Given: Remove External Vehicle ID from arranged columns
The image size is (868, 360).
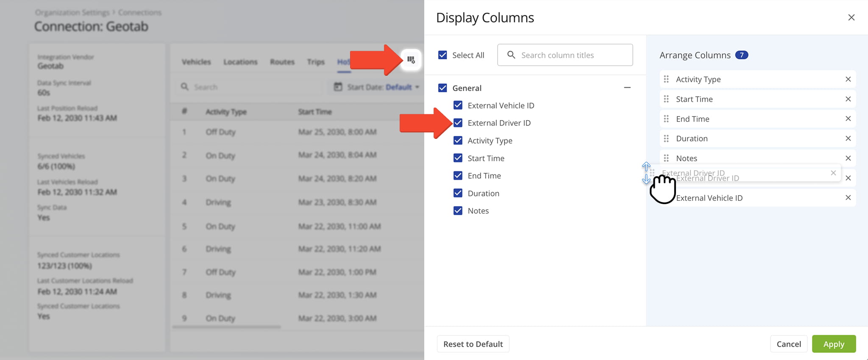Looking at the screenshot, I should [848, 198].
